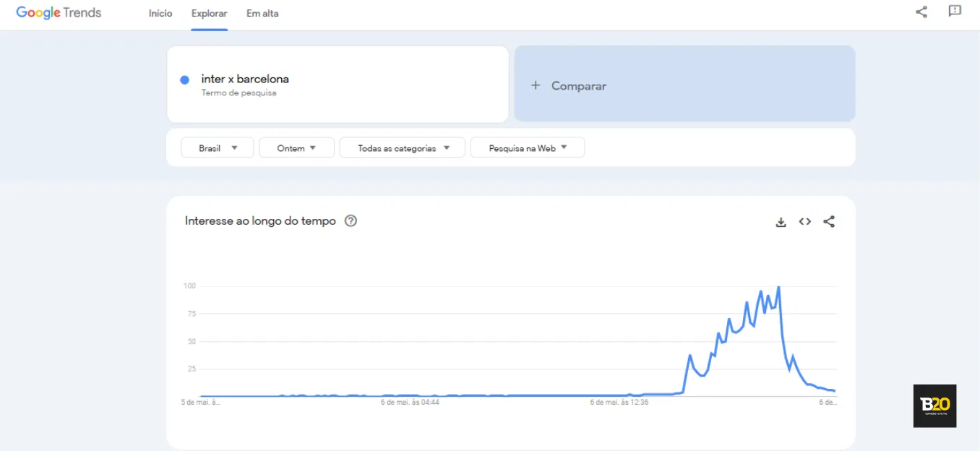Image resolution: width=980 pixels, height=451 pixels.
Task: Click the Comparar button
Action: (x=684, y=84)
